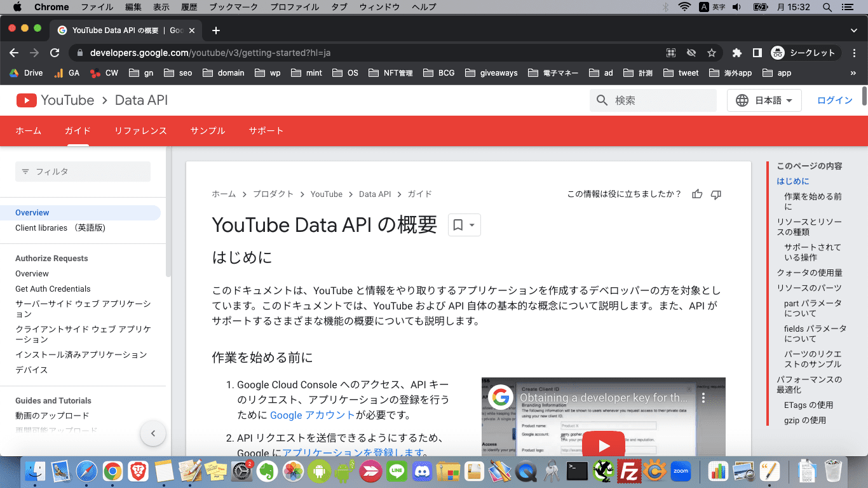This screenshot has width=868, height=488.
Task: Open the Drive bookmark
Action: coord(26,73)
